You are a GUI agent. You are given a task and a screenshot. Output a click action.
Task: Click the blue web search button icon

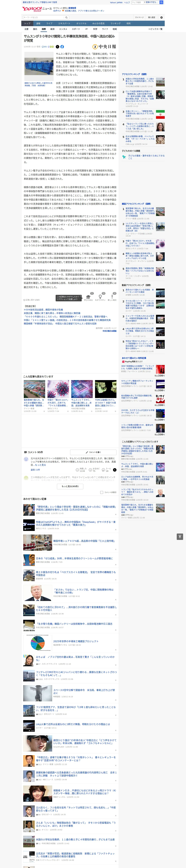point(161,2)
